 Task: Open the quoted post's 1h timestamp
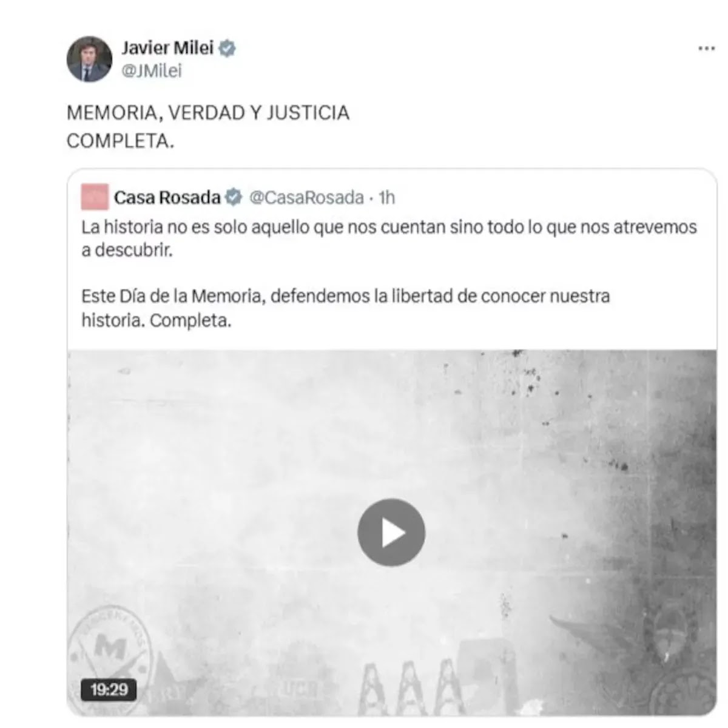386,198
